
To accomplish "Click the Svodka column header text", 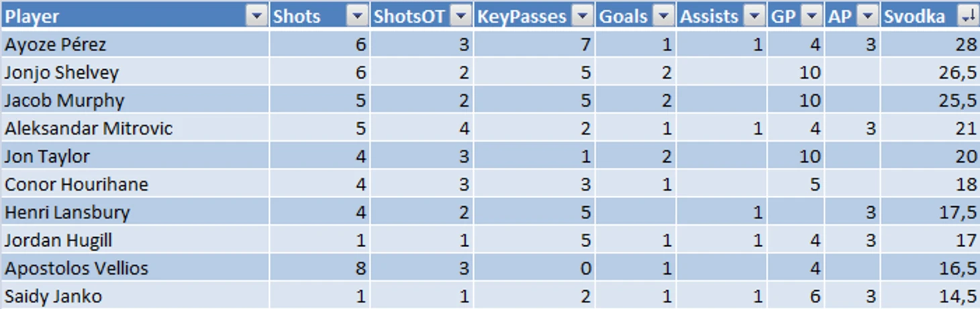I will [x=914, y=17].
